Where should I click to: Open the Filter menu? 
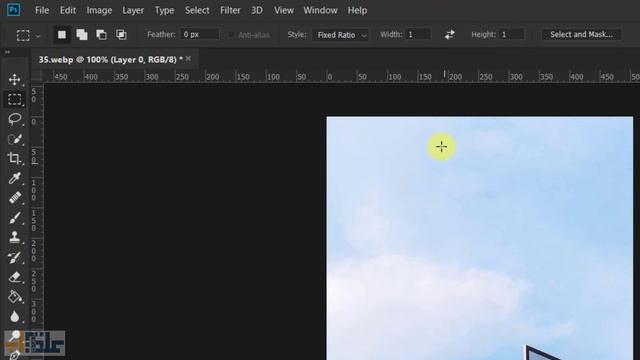(x=230, y=10)
